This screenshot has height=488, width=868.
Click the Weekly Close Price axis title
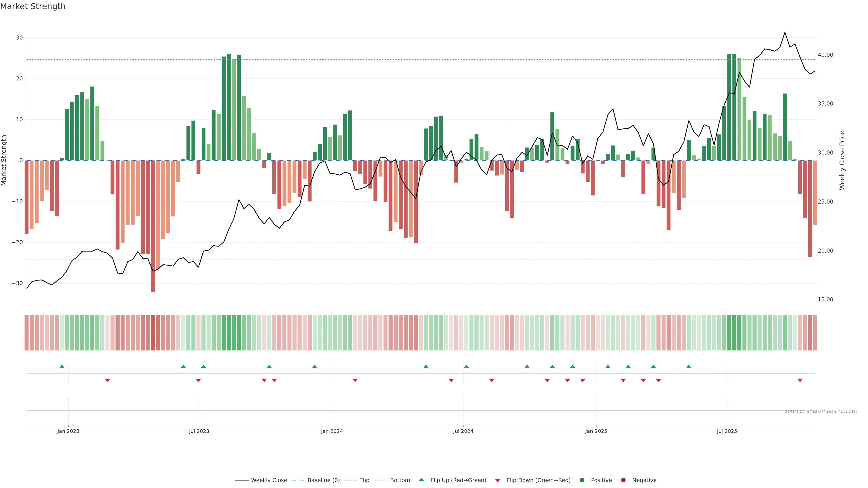point(842,160)
